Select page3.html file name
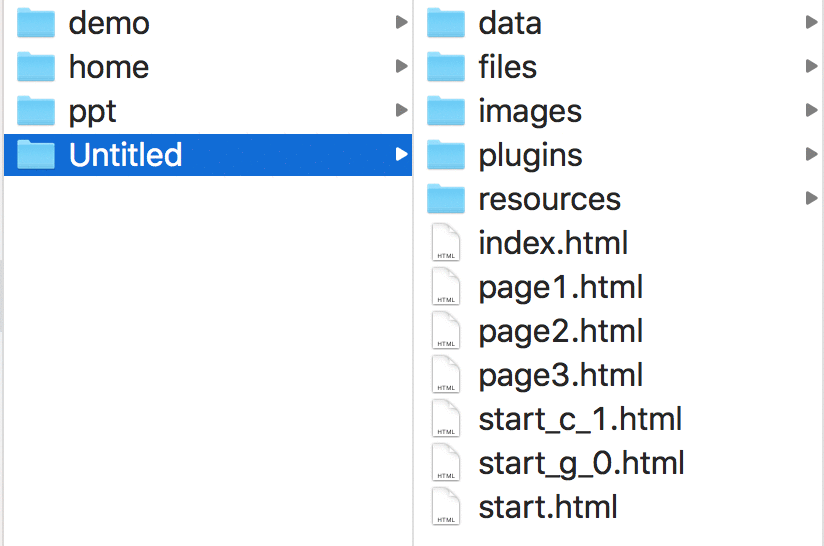The image size is (824, 546). point(560,376)
